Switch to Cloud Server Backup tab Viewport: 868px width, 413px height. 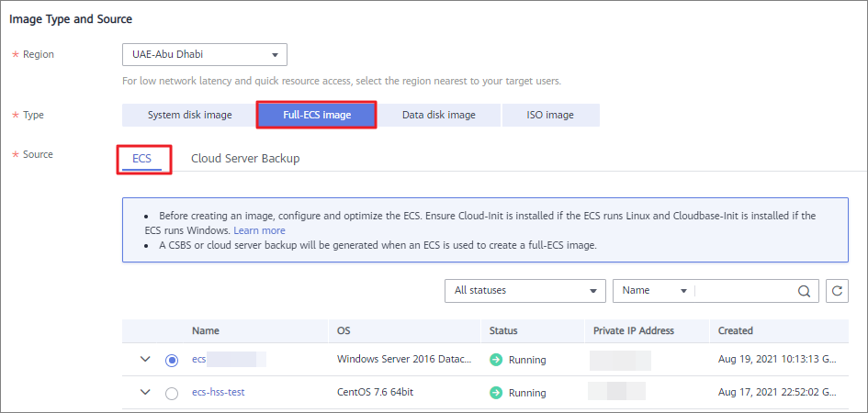pos(245,158)
